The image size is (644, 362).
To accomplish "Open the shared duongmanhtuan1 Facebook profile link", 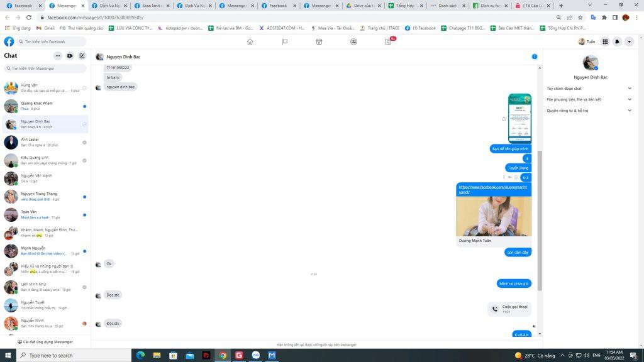I will (x=492, y=189).
